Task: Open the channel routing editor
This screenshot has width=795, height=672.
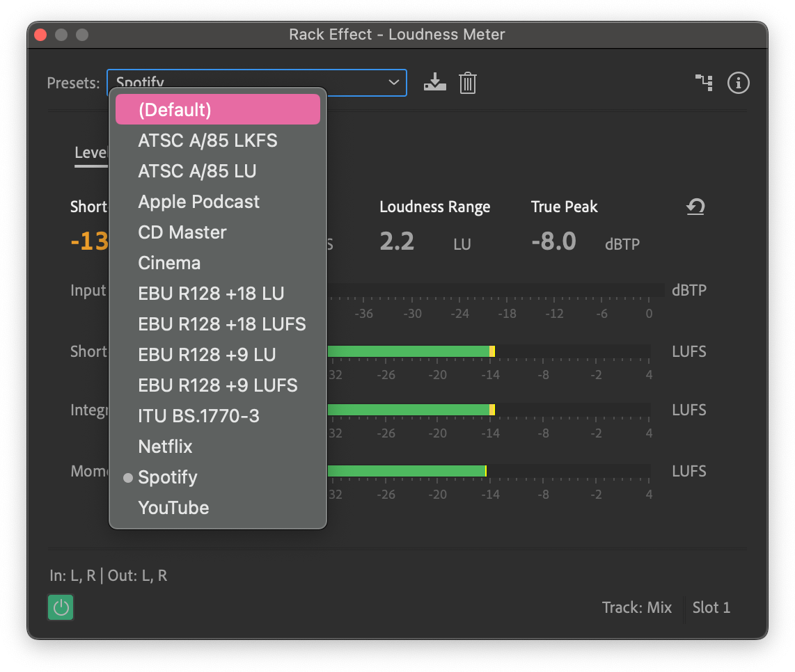Action: pyautogui.click(x=704, y=83)
